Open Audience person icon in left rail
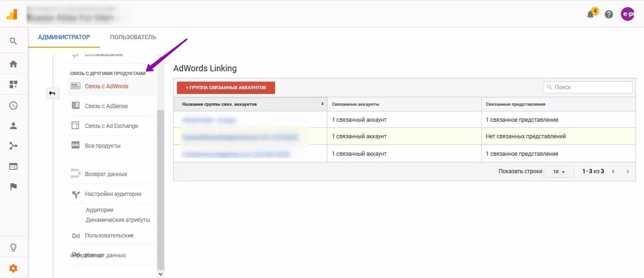Viewport: 644px width, 278px height. tap(13, 126)
